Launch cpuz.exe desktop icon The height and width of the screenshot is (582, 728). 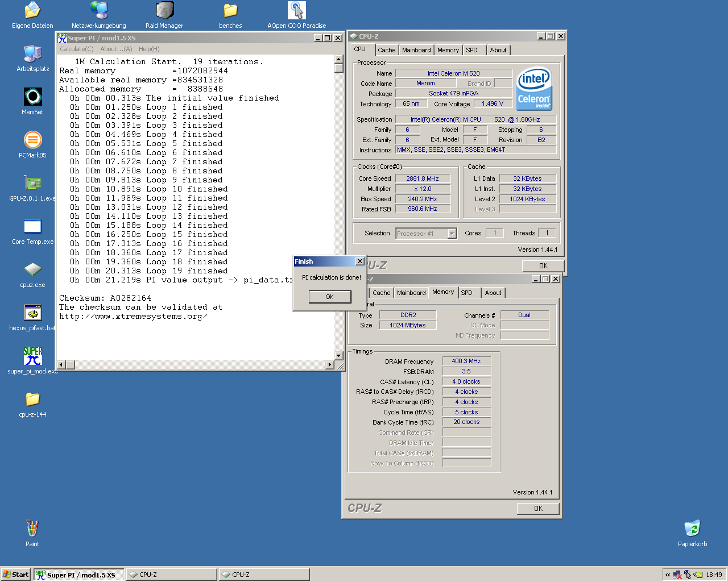point(32,275)
